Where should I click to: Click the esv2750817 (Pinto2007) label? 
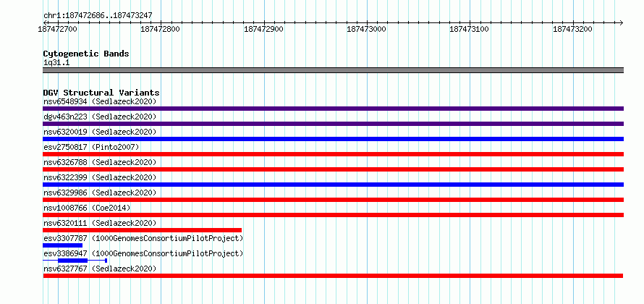coord(91,147)
